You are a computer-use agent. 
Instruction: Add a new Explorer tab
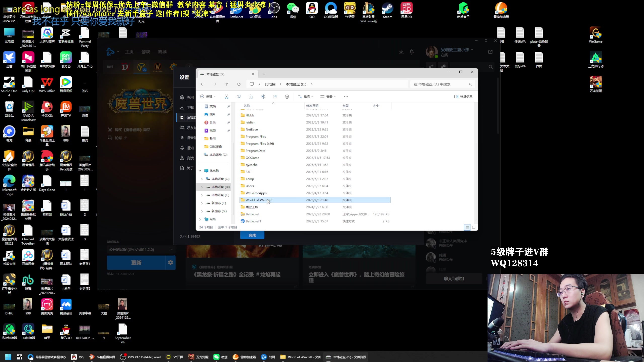264,74
